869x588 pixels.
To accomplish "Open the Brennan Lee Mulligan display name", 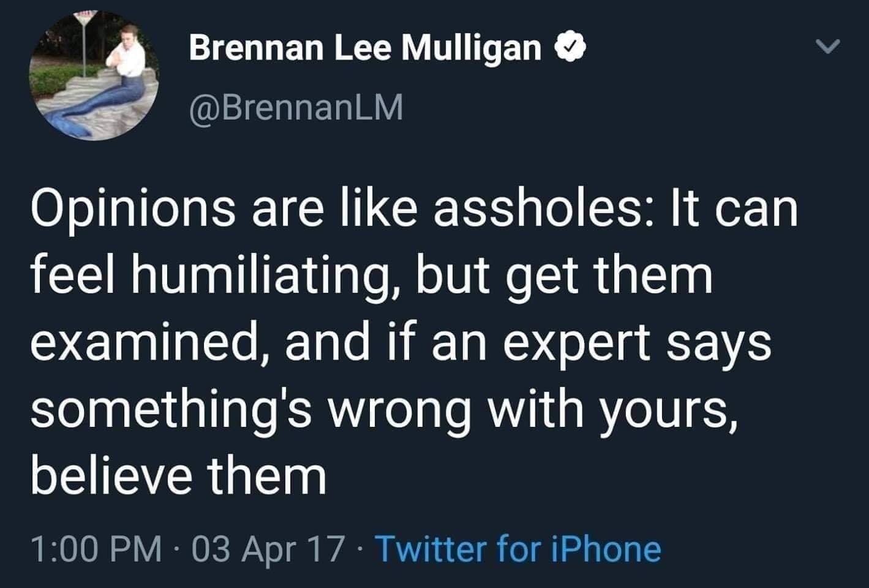I will [x=365, y=47].
